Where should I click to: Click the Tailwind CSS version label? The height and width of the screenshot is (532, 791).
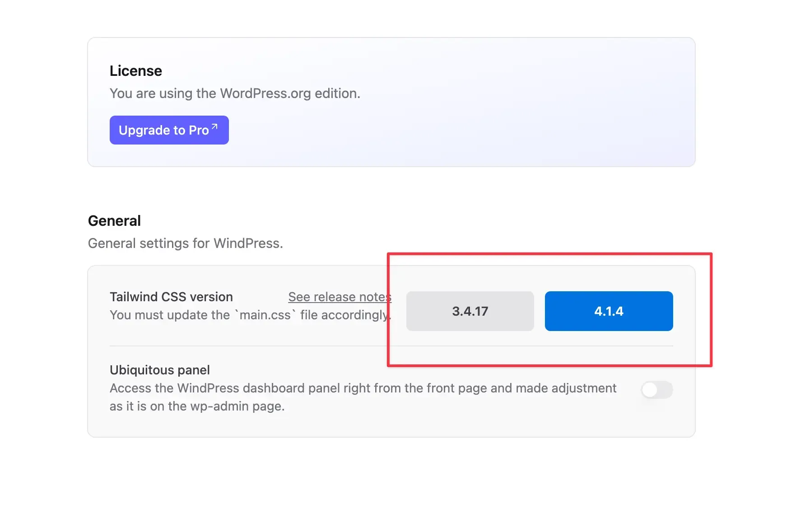(x=171, y=297)
